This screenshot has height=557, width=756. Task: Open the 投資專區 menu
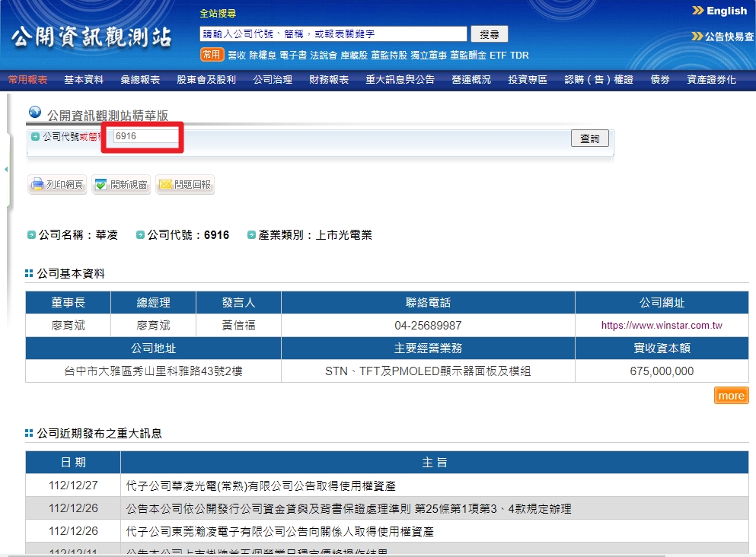(x=528, y=79)
